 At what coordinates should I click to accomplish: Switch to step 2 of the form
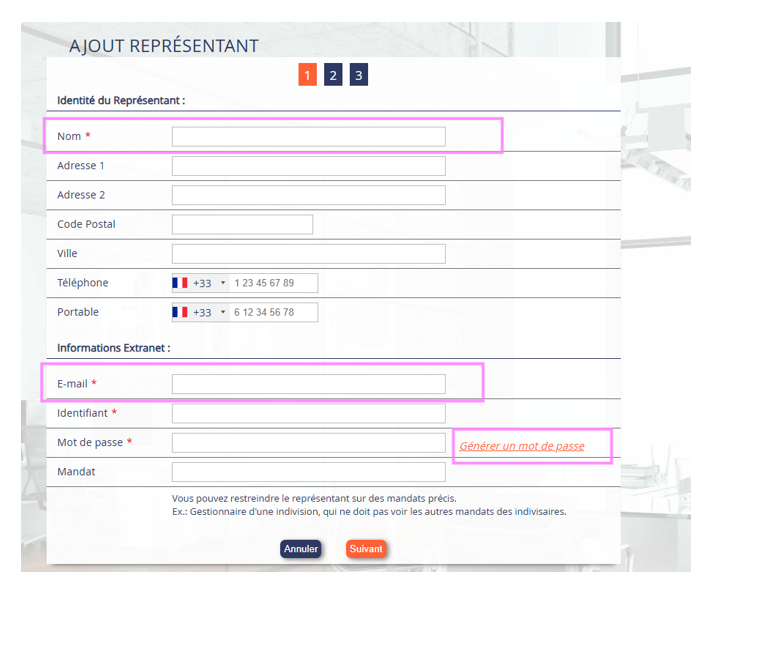point(333,75)
